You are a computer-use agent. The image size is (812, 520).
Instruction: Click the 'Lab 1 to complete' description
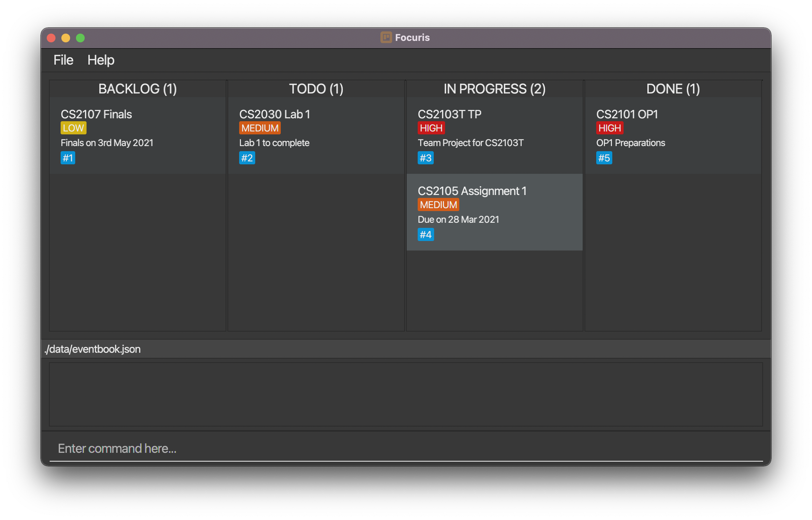[274, 143]
